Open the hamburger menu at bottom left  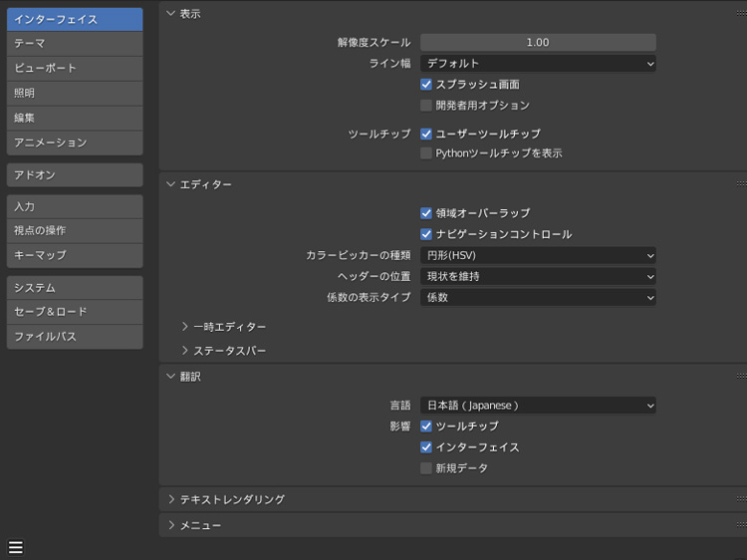[x=15, y=547]
